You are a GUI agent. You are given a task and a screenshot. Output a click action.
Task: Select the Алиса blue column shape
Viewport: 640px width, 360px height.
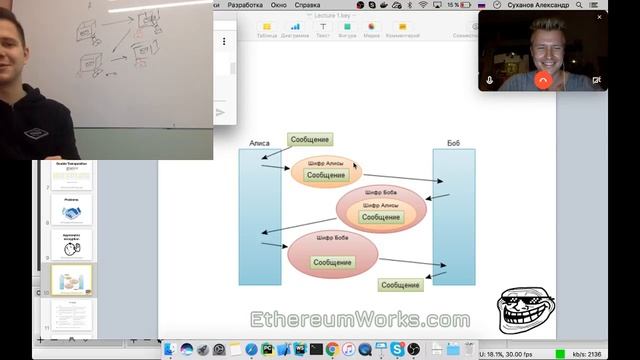coord(260,217)
